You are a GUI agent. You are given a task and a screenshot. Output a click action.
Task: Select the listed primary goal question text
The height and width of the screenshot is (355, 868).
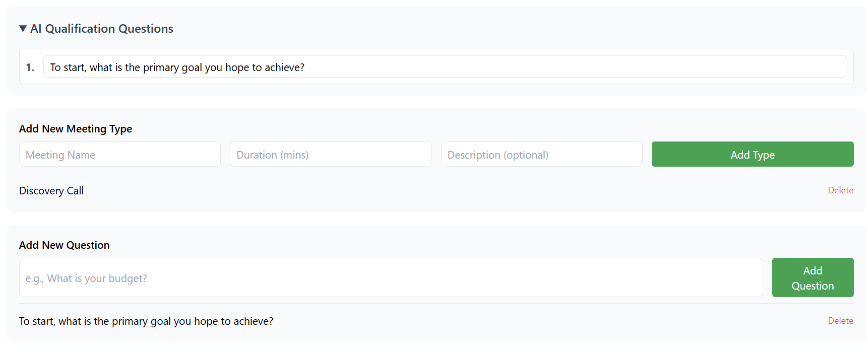pos(146,321)
